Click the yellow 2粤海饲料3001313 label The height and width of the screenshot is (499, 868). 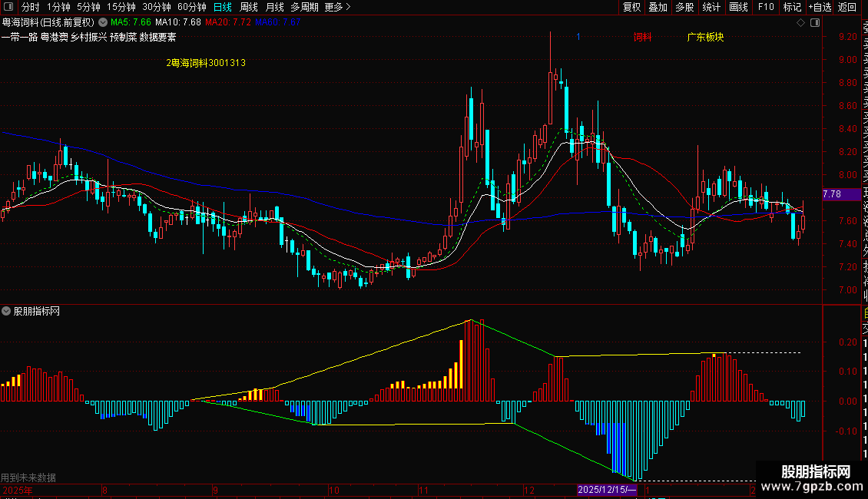click(205, 62)
